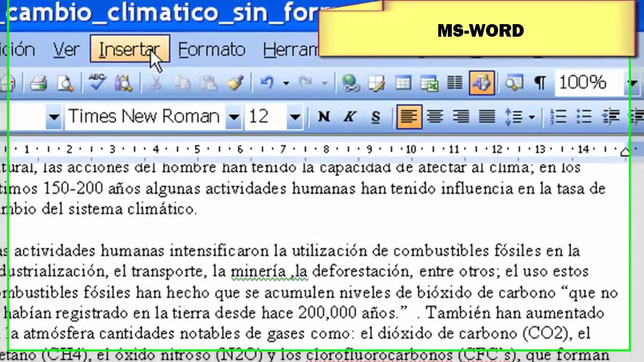Expand the Redo history dropdown arrow
This screenshot has width=644, height=362.
point(325,83)
